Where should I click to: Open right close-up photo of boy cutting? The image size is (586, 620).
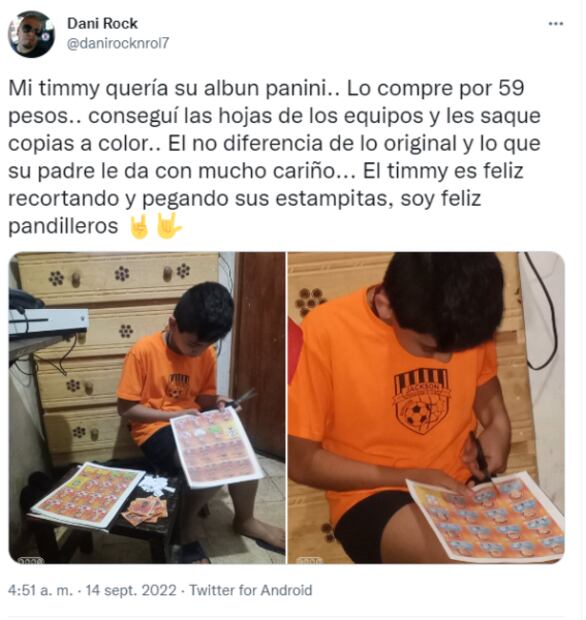click(428, 409)
